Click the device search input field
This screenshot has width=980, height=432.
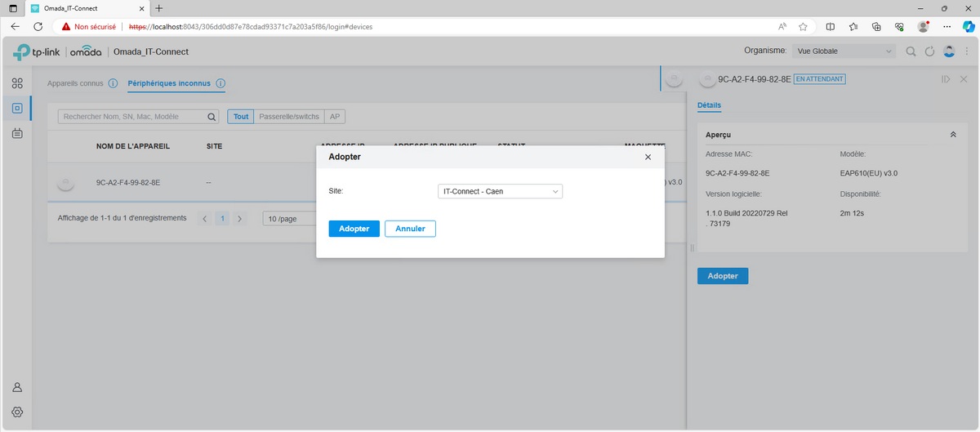133,117
